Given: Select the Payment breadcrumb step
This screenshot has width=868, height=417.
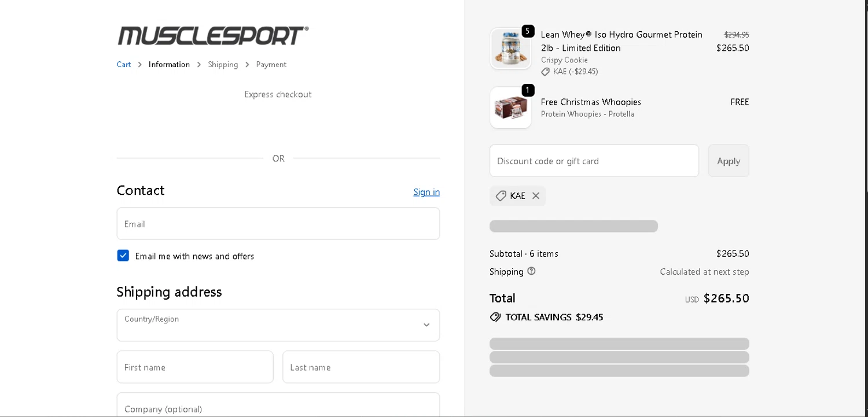Looking at the screenshot, I should (271, 64).
